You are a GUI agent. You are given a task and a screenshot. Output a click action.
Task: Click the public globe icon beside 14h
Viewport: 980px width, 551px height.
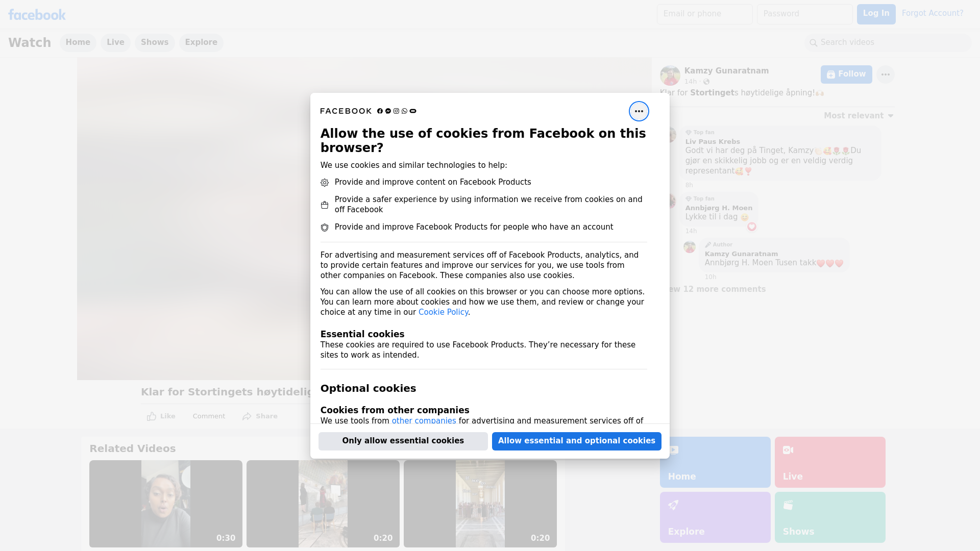tap(706, 82)
